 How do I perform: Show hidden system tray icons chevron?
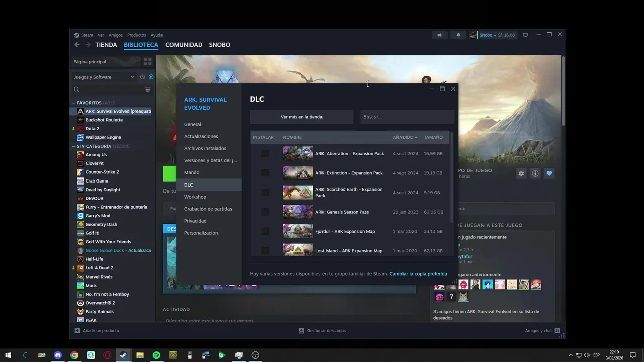(570, 355)
